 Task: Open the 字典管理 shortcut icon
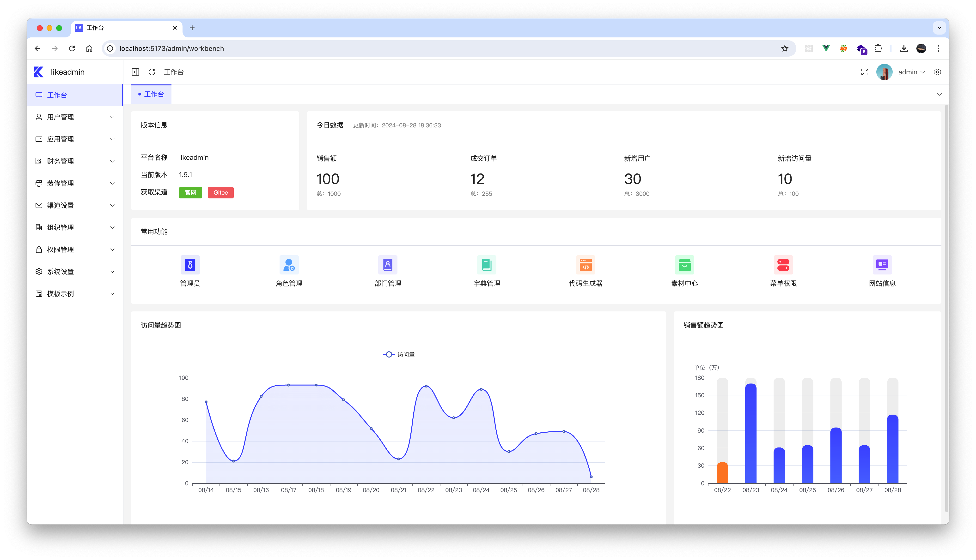coord(487,265)
